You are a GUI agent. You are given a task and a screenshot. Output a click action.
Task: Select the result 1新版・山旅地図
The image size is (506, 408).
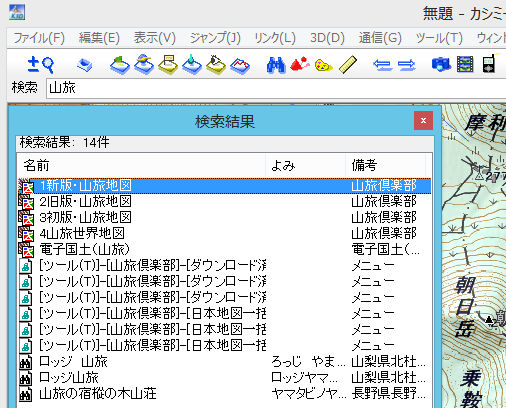click(225, 186)
